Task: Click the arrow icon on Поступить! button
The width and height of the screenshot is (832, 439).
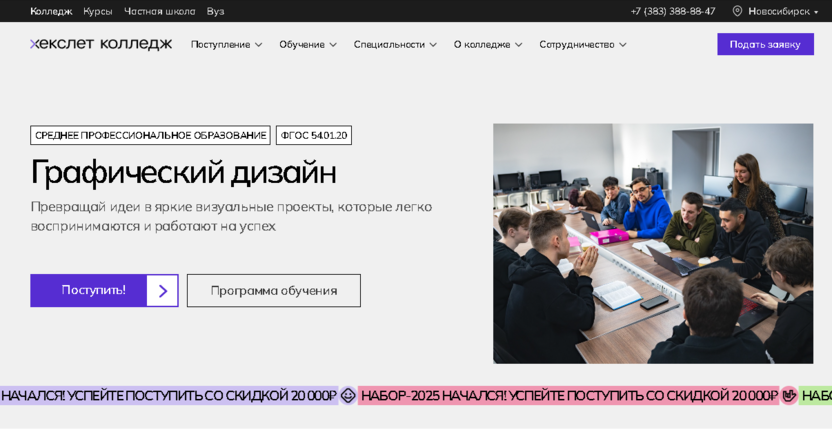Action: point(162,290)
